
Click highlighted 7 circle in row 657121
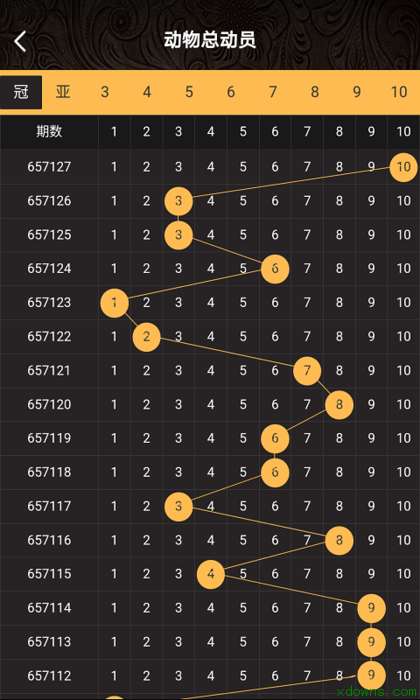[307, 371]
